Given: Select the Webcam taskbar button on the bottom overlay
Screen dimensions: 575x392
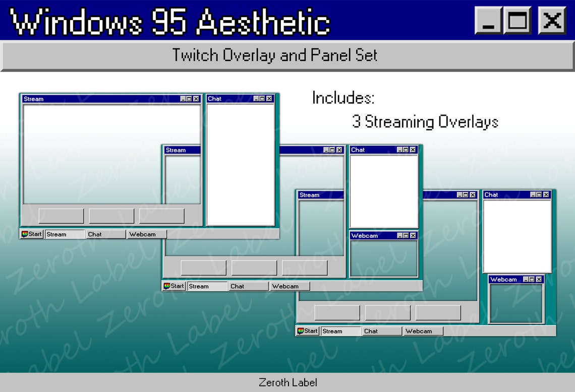Looking at the screenshot, I should (x=424, y=331).
